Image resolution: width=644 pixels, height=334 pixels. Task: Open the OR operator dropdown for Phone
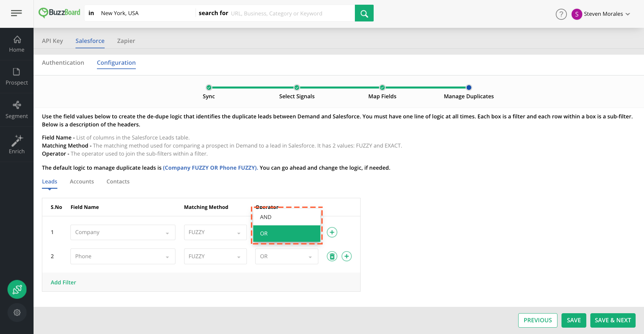[x=287, y=257]
